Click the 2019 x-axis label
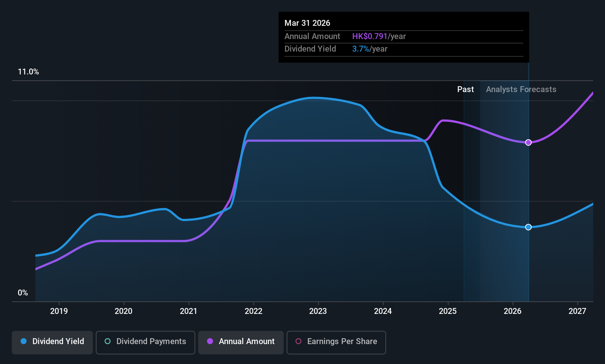Viewport: 605px width, 364px height. (59, 311)
